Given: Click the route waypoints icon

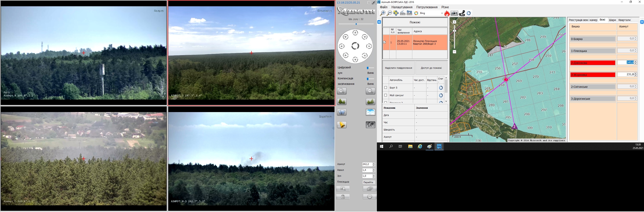Looking at the screenshot, I should pos(462,13).
